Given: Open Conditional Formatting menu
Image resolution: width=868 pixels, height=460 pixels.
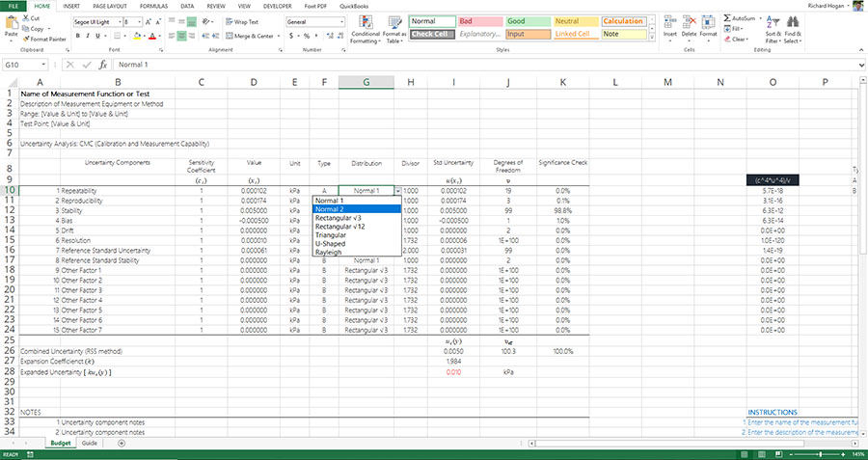Looking at the screenshot, I should click(x=366, y=30).
